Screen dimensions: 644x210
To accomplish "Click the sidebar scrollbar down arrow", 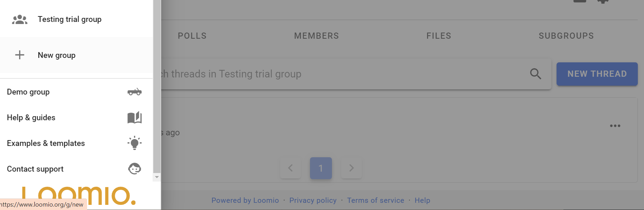I will (157, 177).
